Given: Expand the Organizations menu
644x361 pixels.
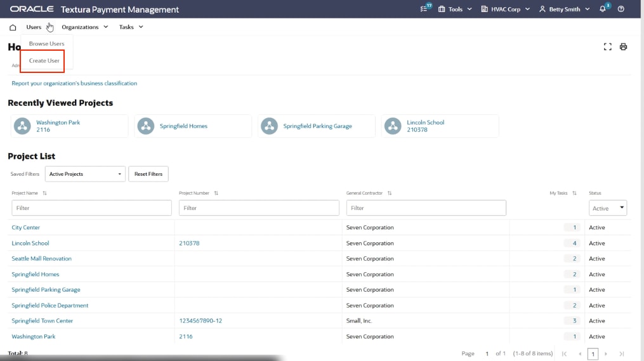Looking at the screenshot, I should [x=84, y=27].
